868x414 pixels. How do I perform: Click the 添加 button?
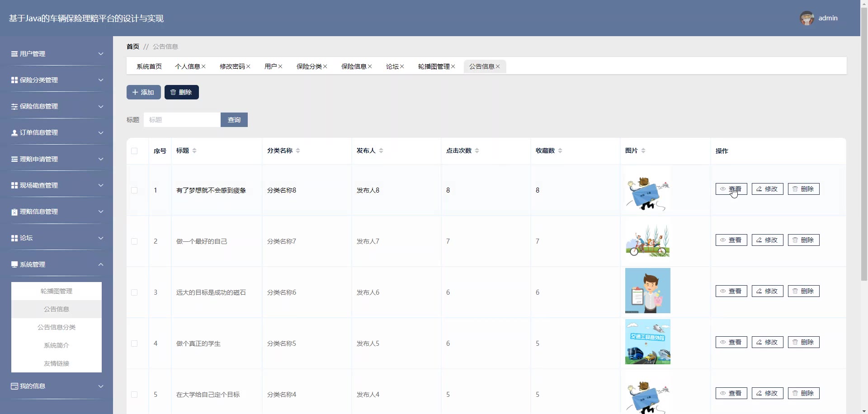click(143, 92)
